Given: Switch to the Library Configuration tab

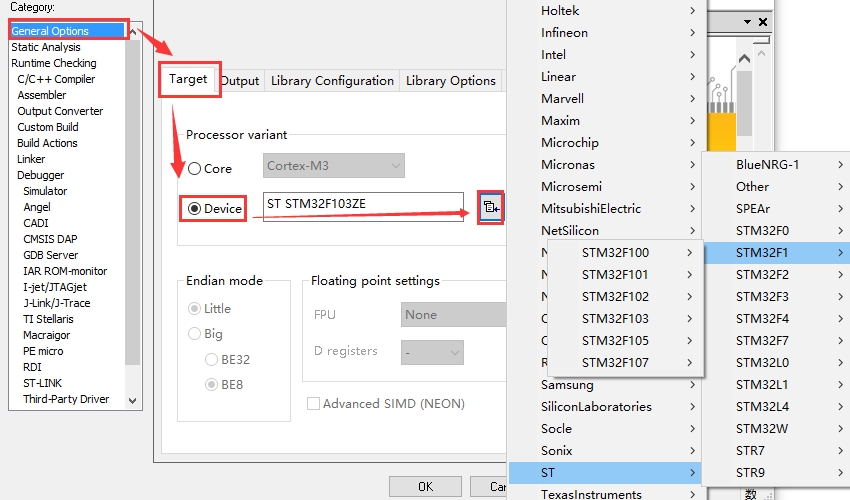Looking at the screenshot, I should click(332, 81).
